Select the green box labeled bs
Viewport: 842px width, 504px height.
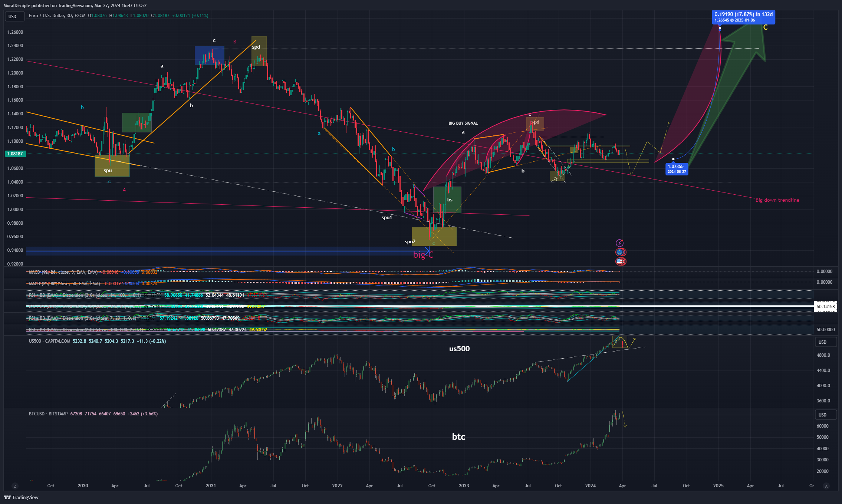coord(447,200)
